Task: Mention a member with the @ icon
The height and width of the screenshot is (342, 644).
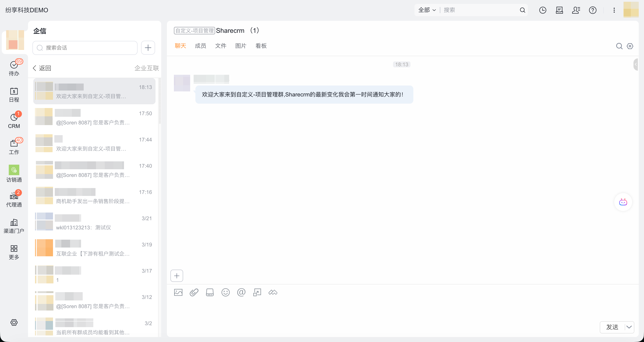Action: pyautogui.click(x=241, y=292)
